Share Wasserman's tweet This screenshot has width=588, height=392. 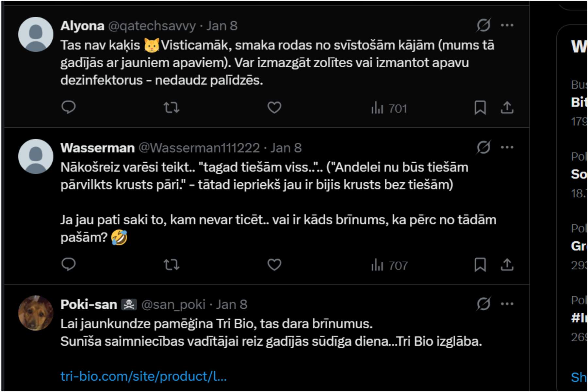click(x=507, y=265)
